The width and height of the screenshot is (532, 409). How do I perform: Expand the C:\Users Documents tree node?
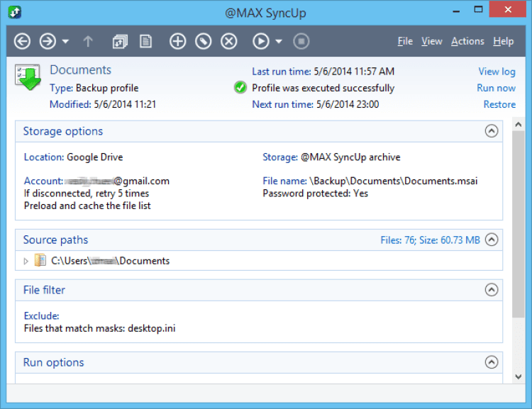tap(26, 261)
